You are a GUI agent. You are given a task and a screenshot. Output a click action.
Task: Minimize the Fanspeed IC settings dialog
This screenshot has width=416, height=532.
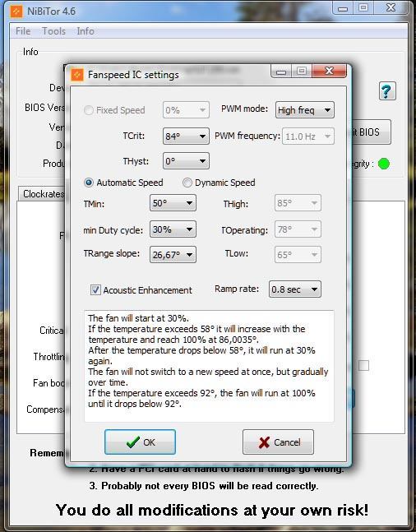click(x=281, y=71)
